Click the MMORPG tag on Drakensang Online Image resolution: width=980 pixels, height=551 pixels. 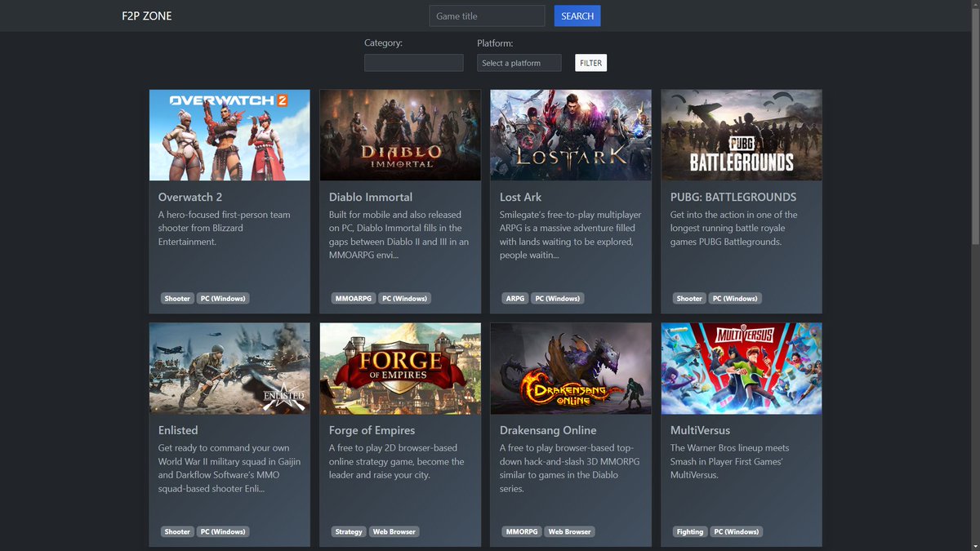(x=522, y=531)
